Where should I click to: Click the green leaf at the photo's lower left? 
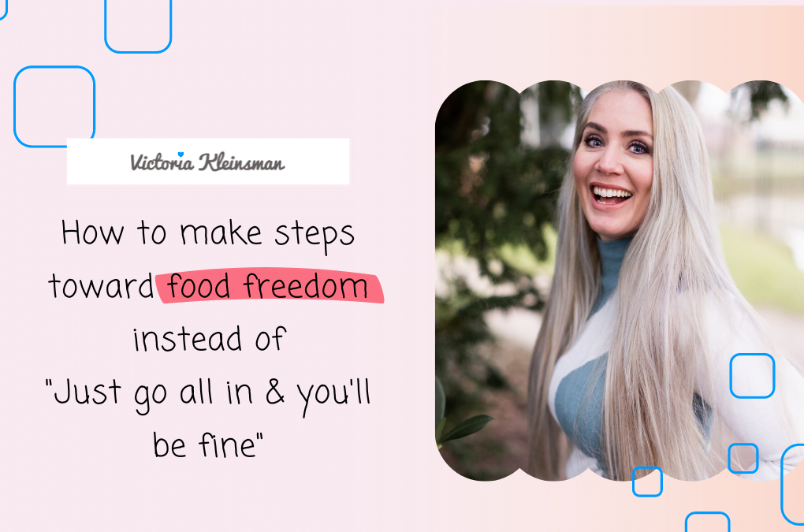[x=466, y=428]
